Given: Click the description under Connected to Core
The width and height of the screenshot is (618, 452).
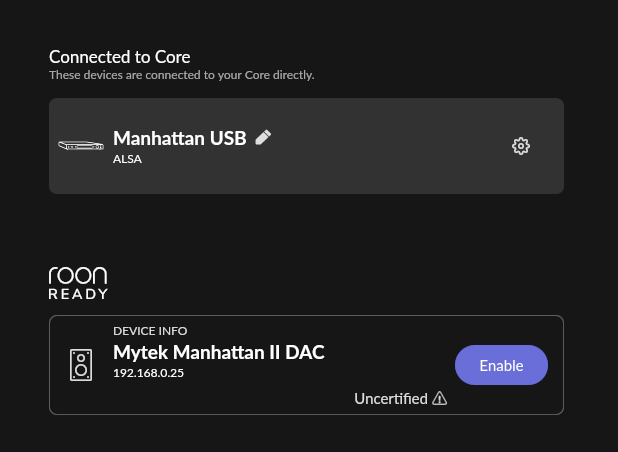Looking at the screenshot, I should coord(181,75).
